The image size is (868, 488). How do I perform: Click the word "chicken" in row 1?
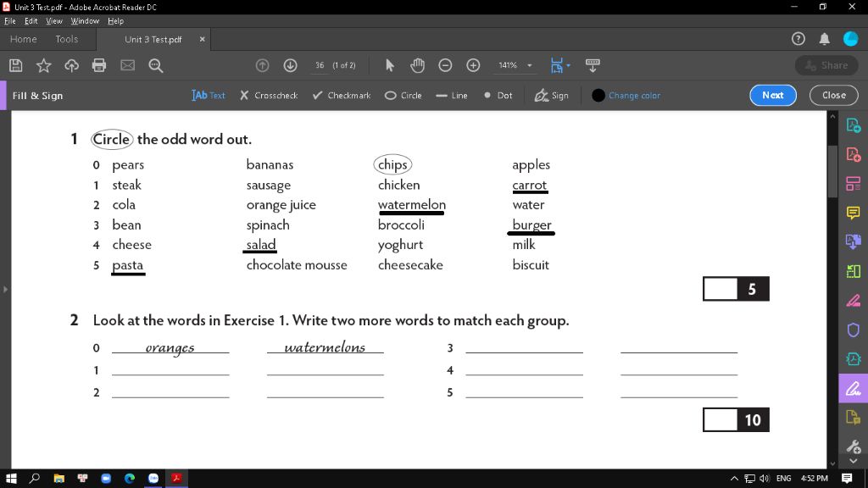click(x=398, y=185)
